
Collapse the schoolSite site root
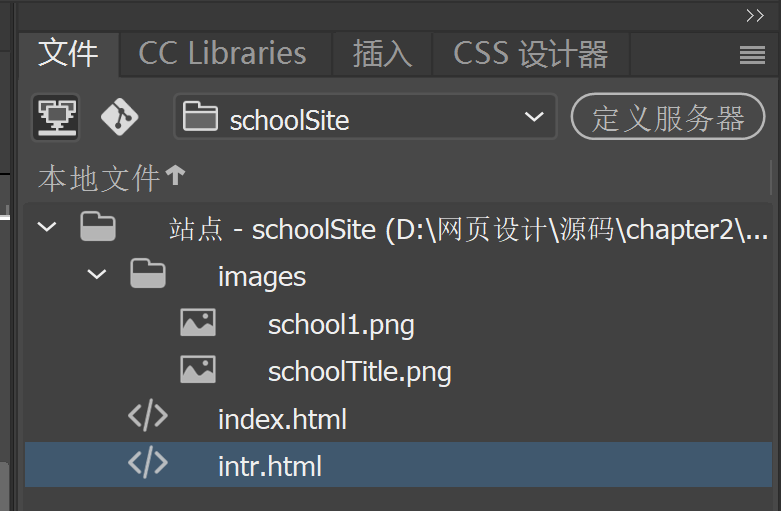(x=46, y=228)
